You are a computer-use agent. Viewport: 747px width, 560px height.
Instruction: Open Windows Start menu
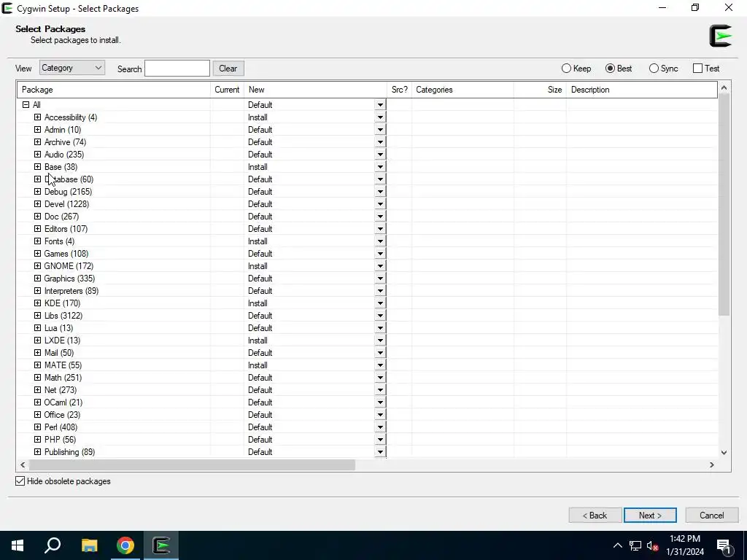click(18, 545)
